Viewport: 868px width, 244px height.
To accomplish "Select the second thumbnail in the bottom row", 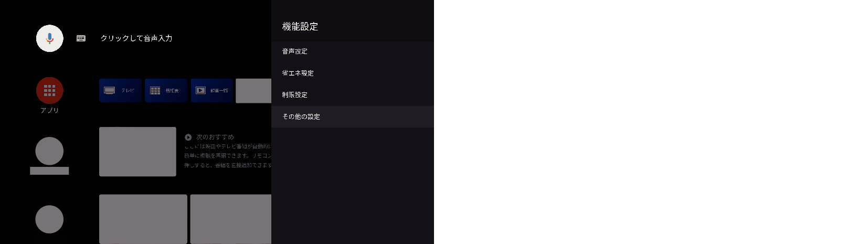I will (x=231, y=219).
